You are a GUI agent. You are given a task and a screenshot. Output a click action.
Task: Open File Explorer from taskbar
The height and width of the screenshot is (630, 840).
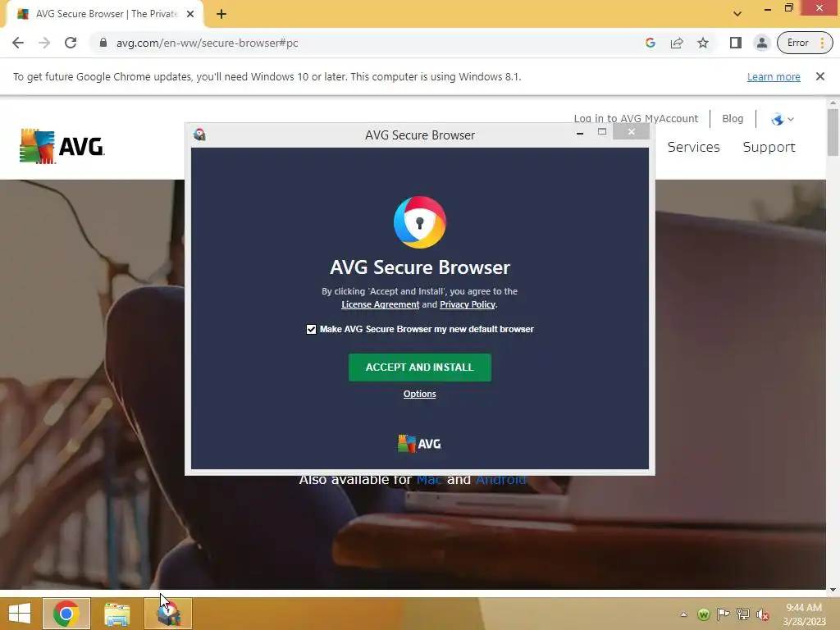[116, 614]
